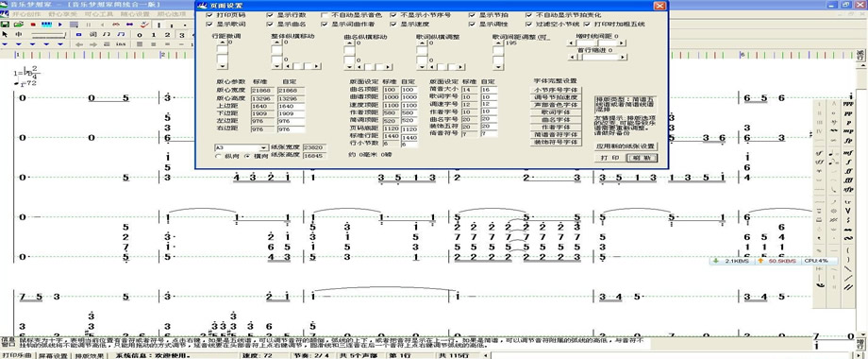Click the 歌词字体 font button
Image resolution: width=868 pixels, height=359 pixels.
[555, 112]
